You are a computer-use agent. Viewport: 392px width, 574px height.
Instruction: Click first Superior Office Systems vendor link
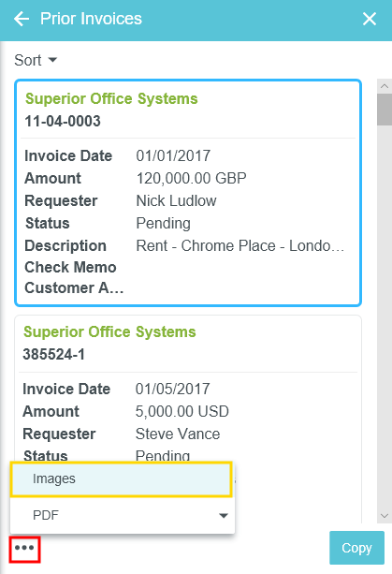point(111,99)
